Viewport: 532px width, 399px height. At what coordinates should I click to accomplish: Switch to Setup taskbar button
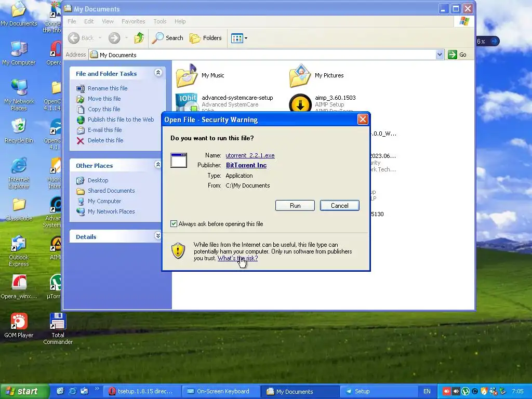click(378, 392)
